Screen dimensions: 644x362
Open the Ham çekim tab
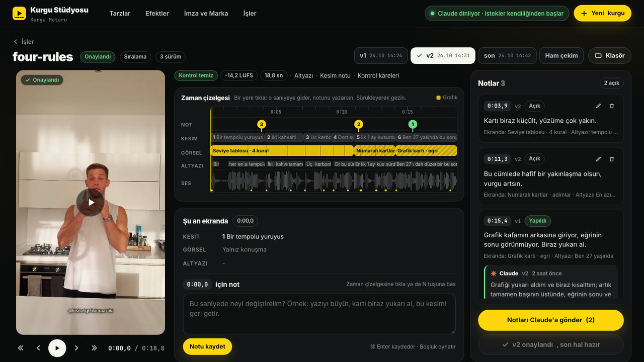pos(561,56)
